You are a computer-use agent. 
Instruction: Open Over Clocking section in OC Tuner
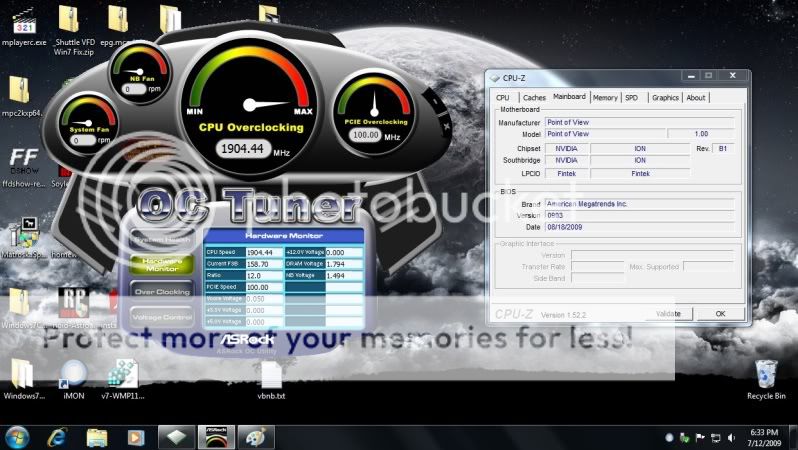tap(162, 291)
